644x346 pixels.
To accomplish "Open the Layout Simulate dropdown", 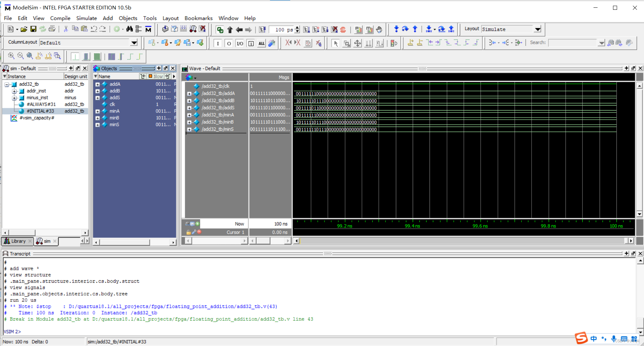I will point(538,29).
